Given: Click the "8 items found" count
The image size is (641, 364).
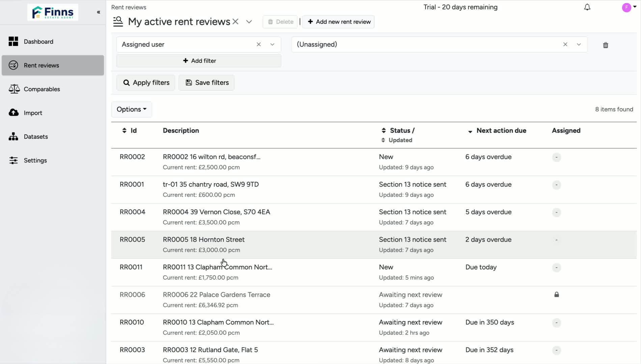Looking at the screenshot, I should pyautogui.click(x=614, y=109).
